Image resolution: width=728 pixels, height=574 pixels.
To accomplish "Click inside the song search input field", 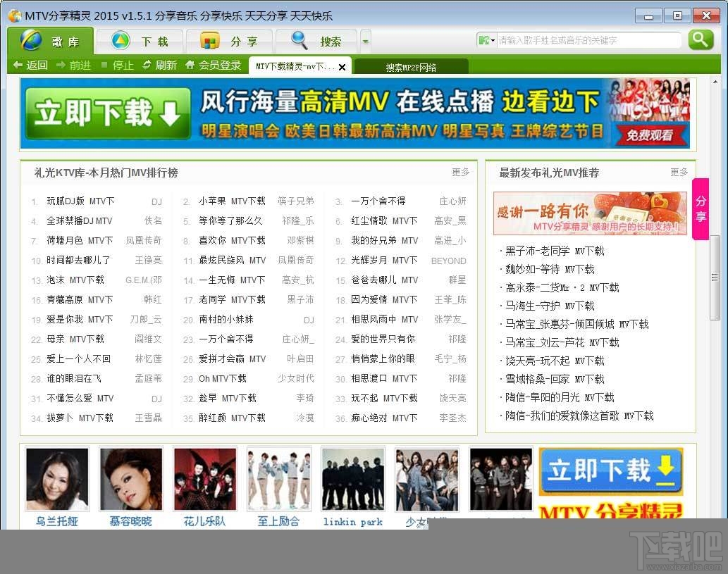I will (592, 41).
